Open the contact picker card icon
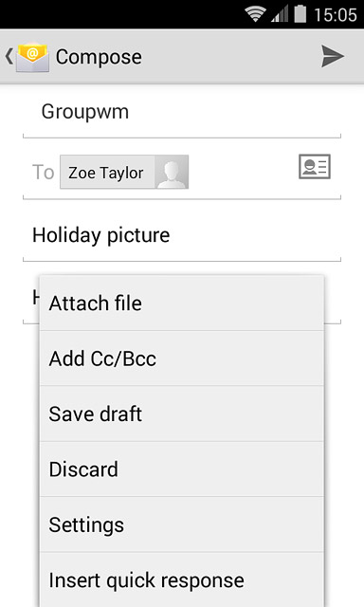The height and width of the screenshot is (607, 364). coord(315,167)
